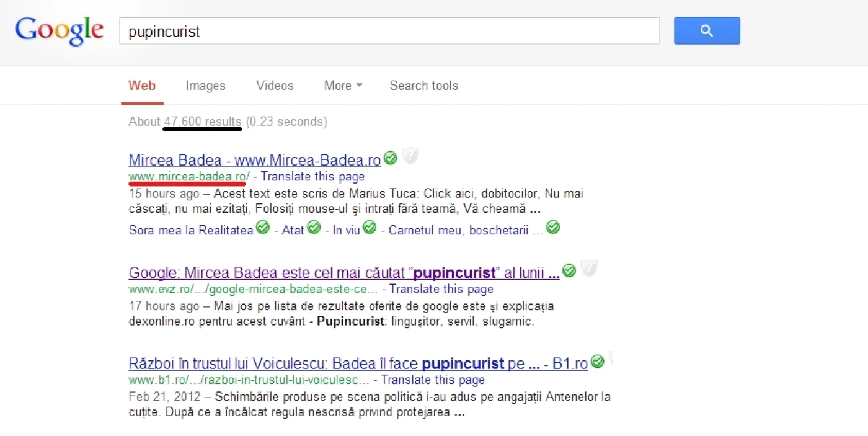Translate the b1.ro result page
The image size is (868, 436).
(x=433, y=380)
